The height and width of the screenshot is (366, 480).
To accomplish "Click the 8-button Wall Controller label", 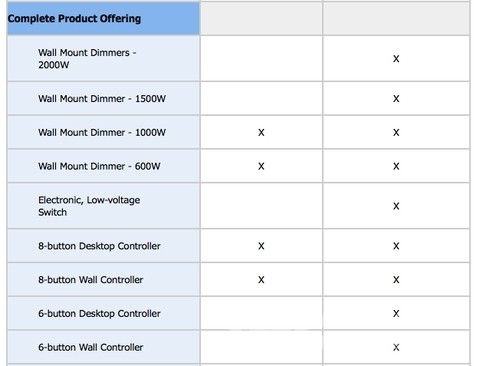I will pyautogui.click(x=91, y=280).
